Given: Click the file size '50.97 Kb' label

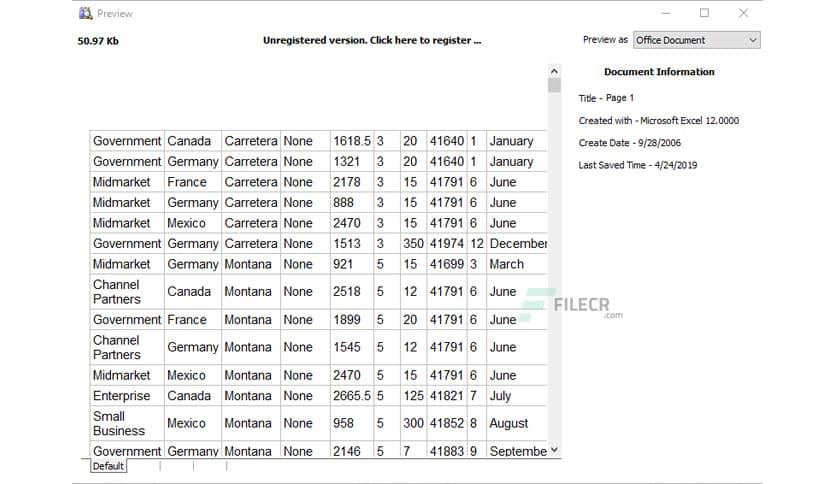Looking at the screenshot, I should [x=98, y=41].
